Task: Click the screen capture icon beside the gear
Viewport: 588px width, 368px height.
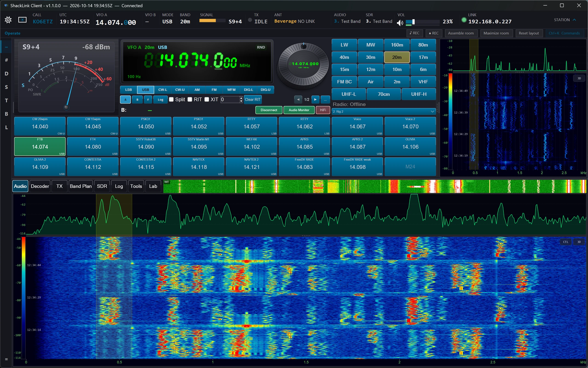Action: (22, 20)
